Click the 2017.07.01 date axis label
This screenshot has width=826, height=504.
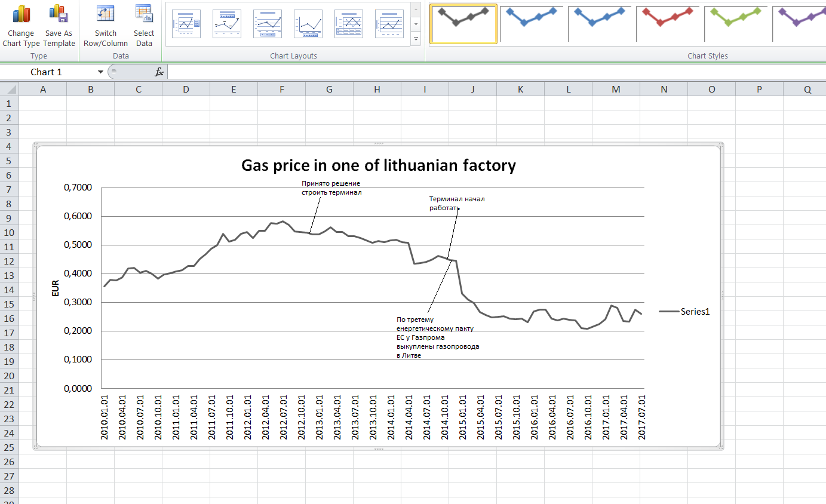click(x=642, y=417)
